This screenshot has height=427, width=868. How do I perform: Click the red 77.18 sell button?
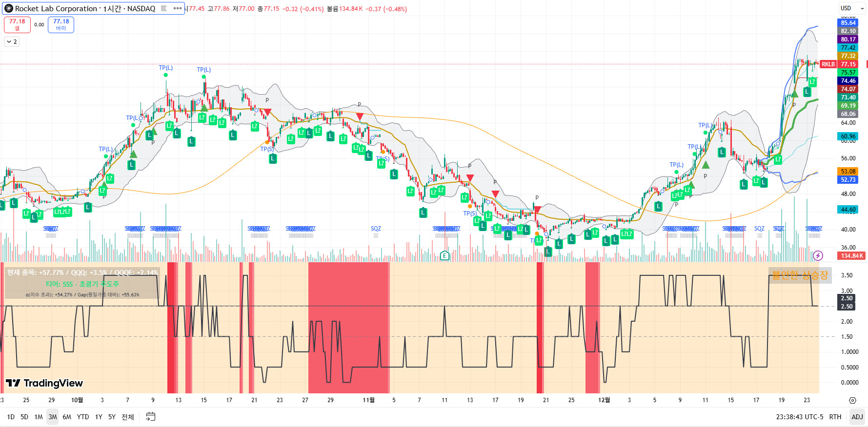tap(17, 24)
